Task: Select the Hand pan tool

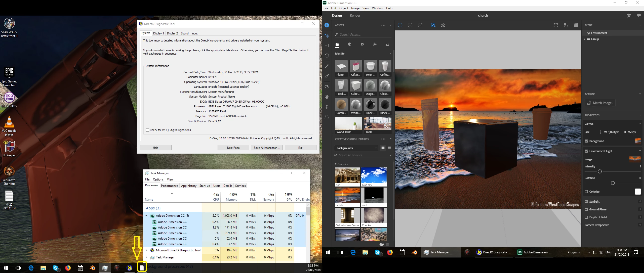Action: pyautogui.click(x=327, y=97)
